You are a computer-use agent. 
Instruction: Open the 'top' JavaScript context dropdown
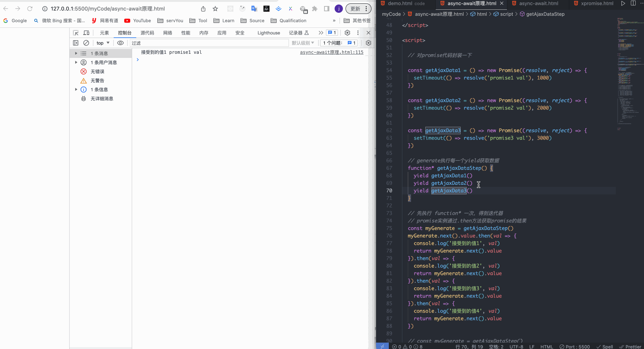tap(103, 43)
